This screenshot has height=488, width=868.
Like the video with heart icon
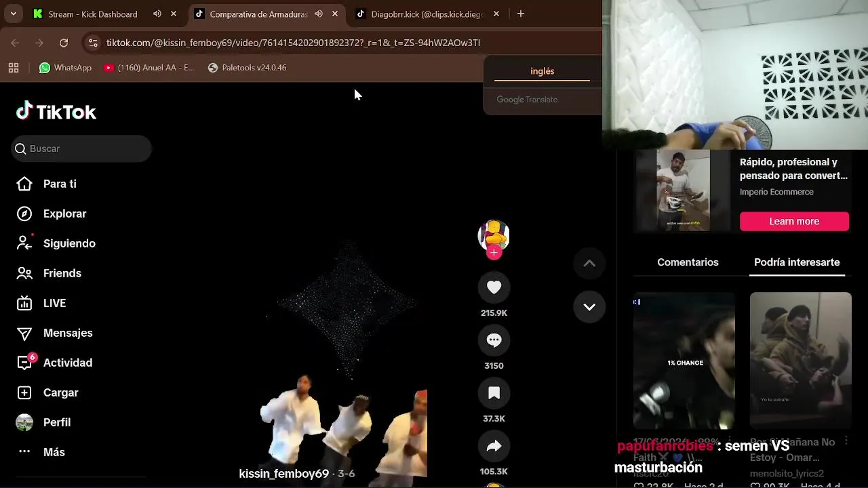[494, 287]
